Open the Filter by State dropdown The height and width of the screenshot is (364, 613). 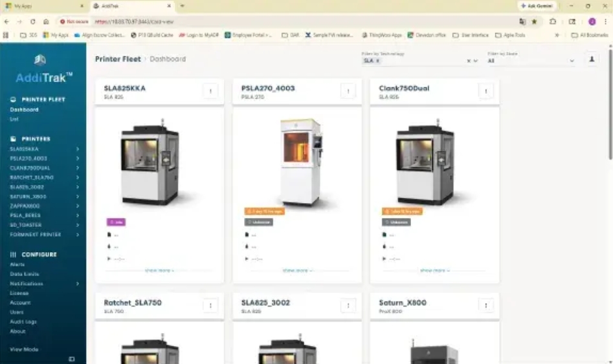(x=572, y=61)
